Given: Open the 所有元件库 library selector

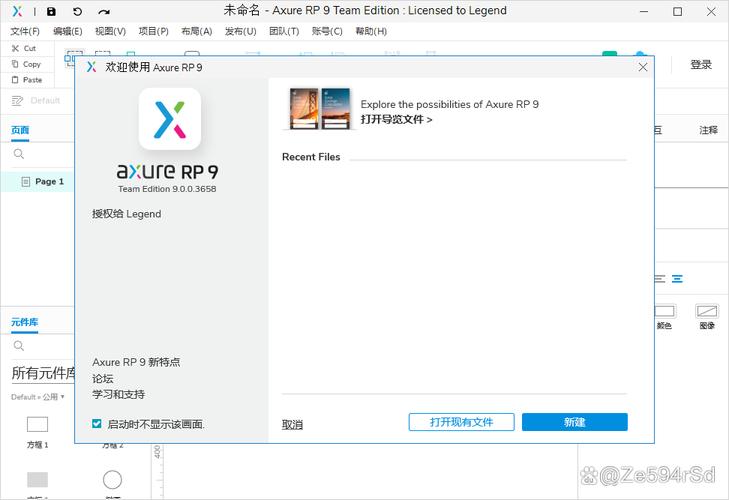Looking at the screenshot, I should (x=43, y=373).
